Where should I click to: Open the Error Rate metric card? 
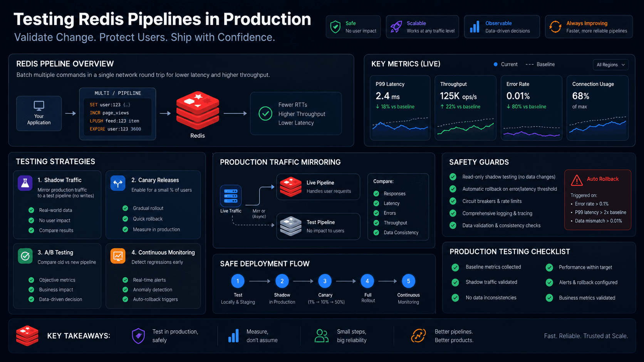click(532, 108)
